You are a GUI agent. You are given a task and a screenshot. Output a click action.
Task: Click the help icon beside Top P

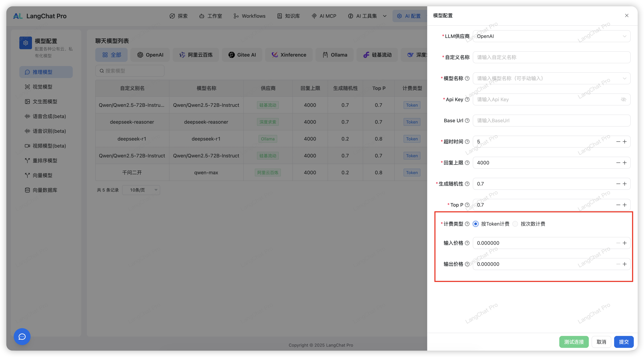pos(467,205)
